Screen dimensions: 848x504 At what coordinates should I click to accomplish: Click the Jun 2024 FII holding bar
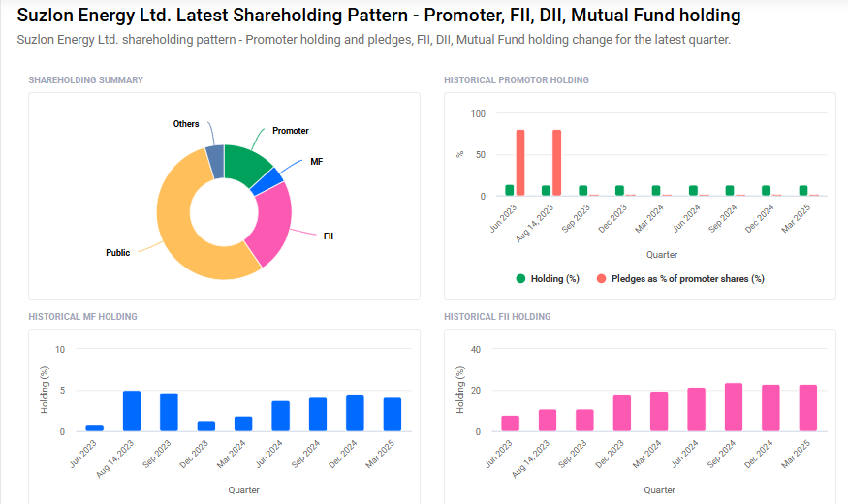pyautogui.click(x=697, y=409)
